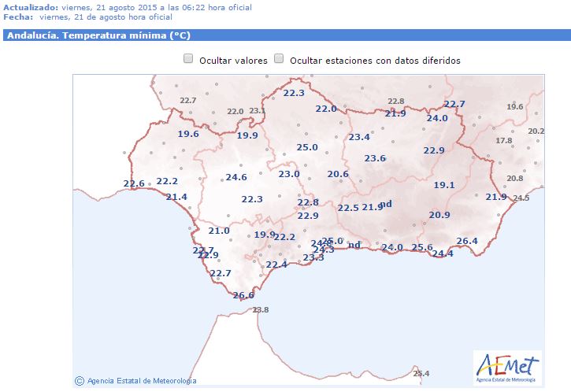Select the 20.9 temperature reading
571x392 pixels.
coord(439,215)
